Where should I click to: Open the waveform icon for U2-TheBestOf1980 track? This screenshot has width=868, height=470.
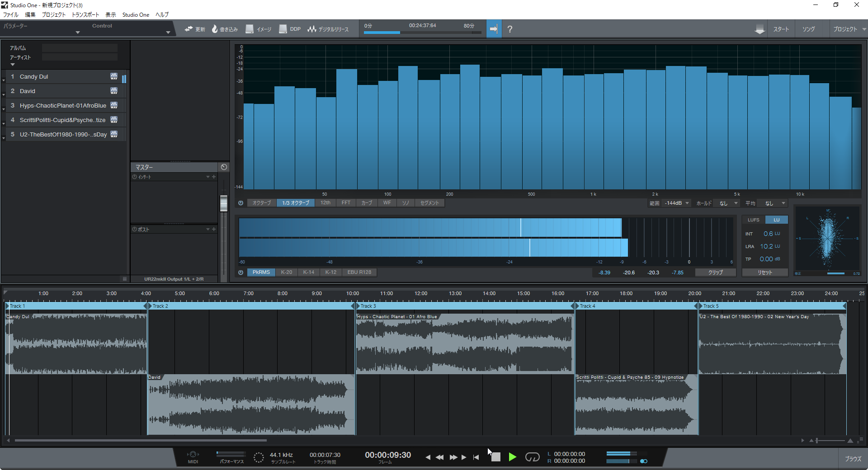pos(114,134)
